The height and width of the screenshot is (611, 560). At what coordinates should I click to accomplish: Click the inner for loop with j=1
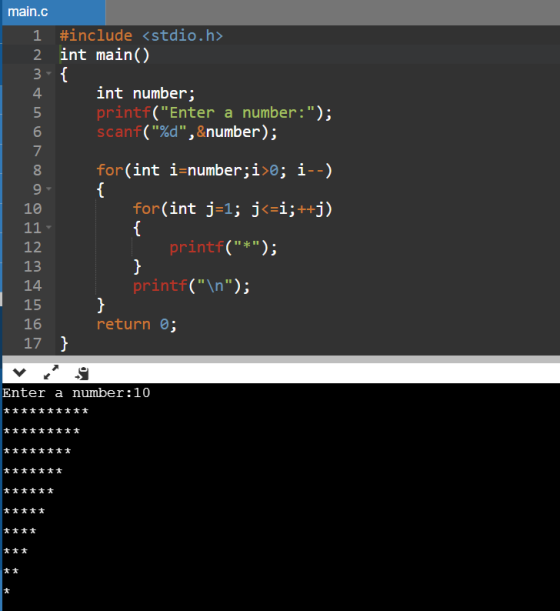click(233, 209)
